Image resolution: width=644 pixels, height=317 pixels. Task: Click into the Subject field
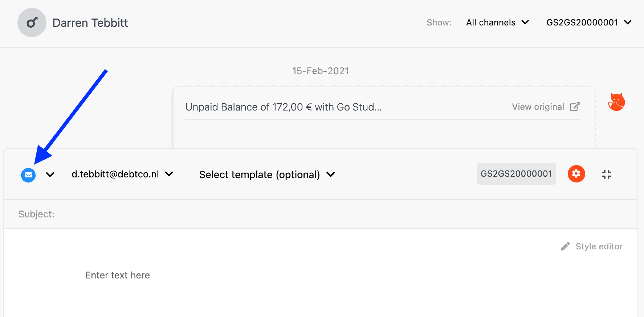tap(321, 214)
